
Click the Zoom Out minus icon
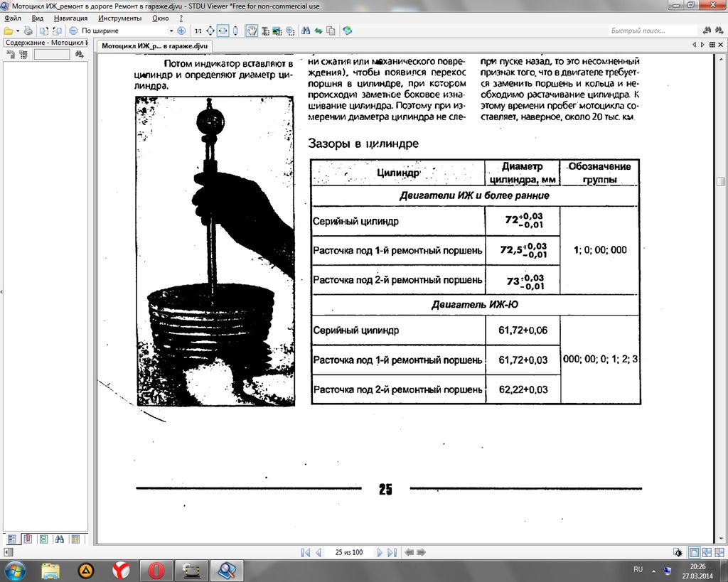[73, 31]
